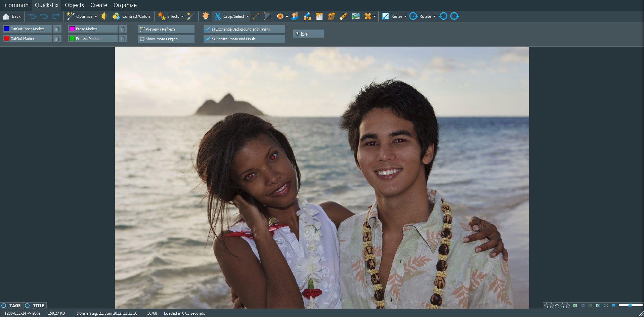The height and width of the screenshot is (317, 644).
Task: Toggle the TITLE radio button
Action: 28,306
